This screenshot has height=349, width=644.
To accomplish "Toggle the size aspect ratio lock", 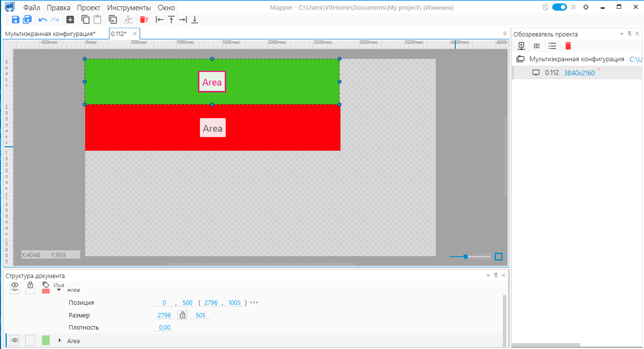I will [x=182, y=315].
